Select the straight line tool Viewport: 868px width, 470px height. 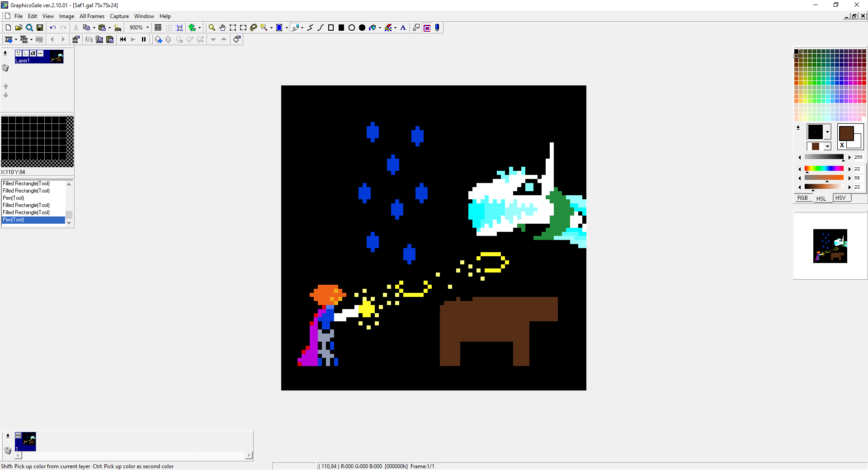pos(310,28)
